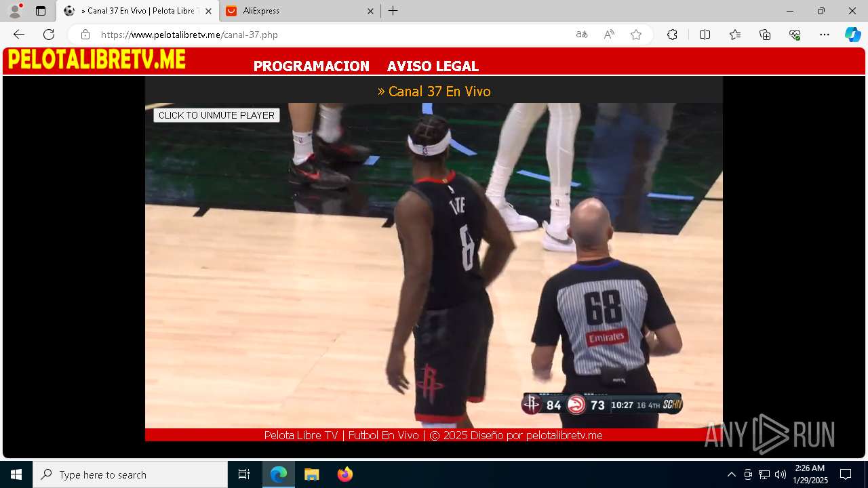Click the Canal 37 En Vivo heading
868x488 pixels.
click(x=434, y=91)
